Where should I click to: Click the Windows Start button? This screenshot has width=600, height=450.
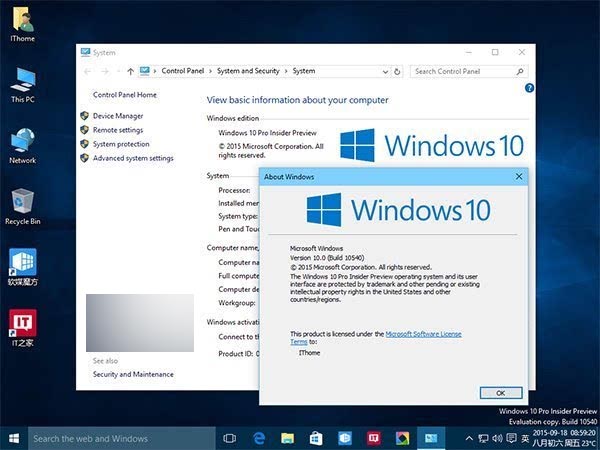[14, 438]
